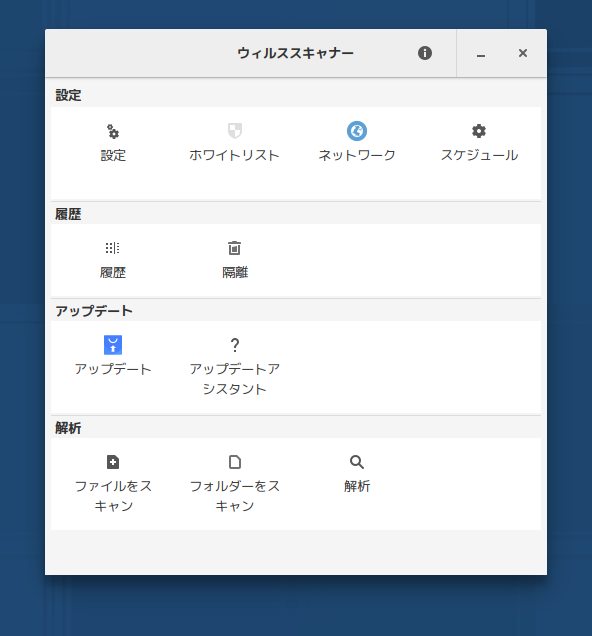
Task: Click the ホワイトリスト label
Action: (235, 155)
